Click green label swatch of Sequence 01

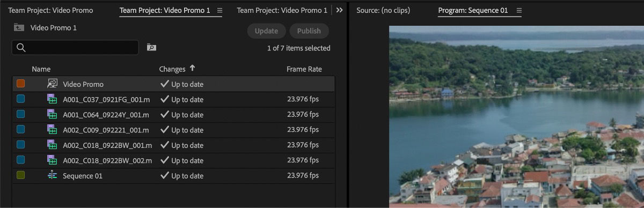[x=21, y=175]
